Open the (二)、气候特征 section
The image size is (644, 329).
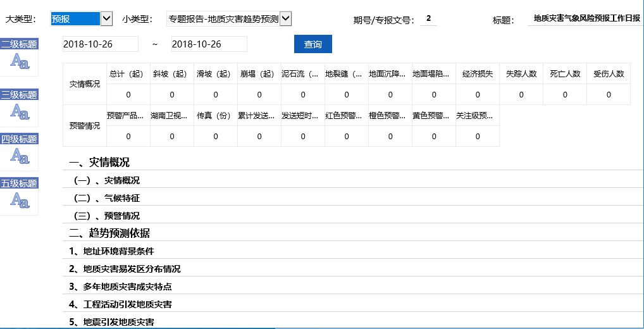(107, 198)
